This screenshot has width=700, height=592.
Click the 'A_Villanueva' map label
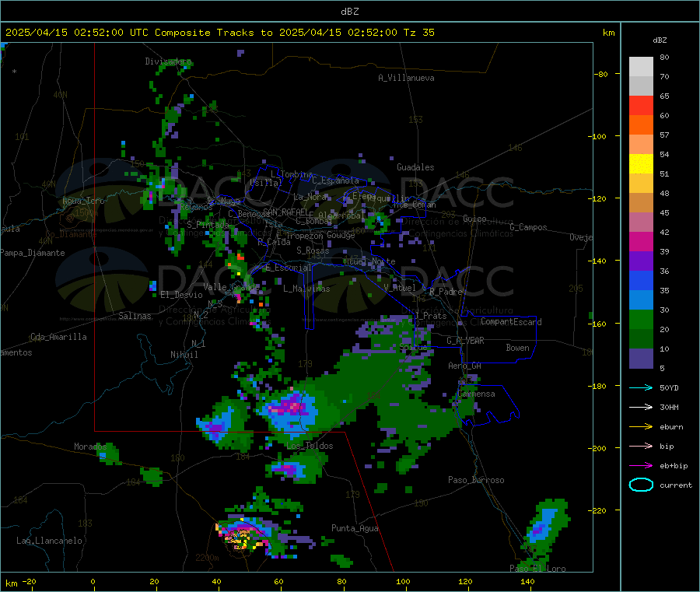tap(406, 78)
